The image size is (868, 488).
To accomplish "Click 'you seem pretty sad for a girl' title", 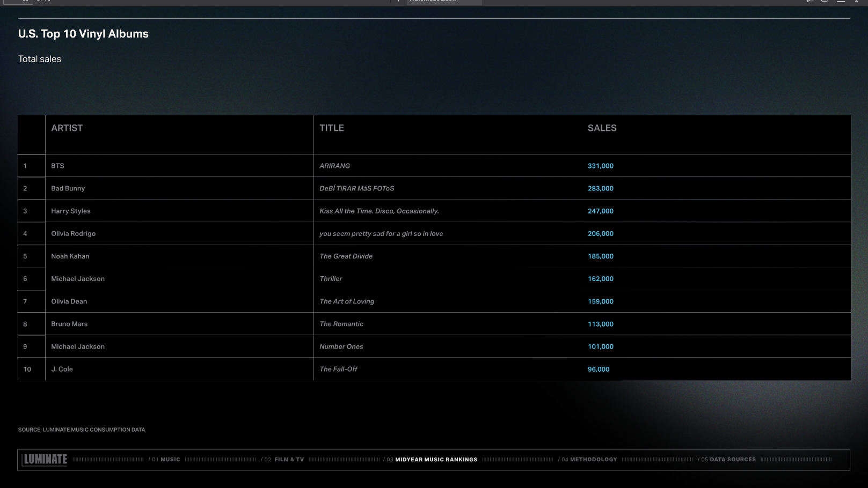I will coord(381,233).
